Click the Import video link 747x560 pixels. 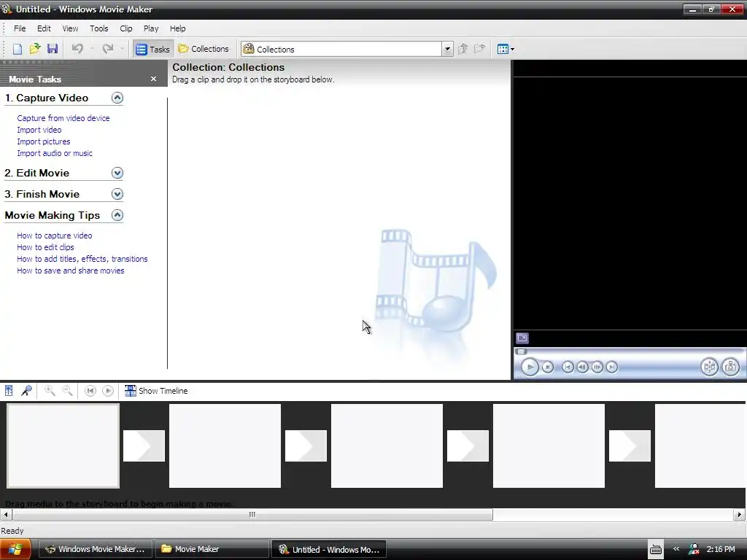click(x=39, y=130)
